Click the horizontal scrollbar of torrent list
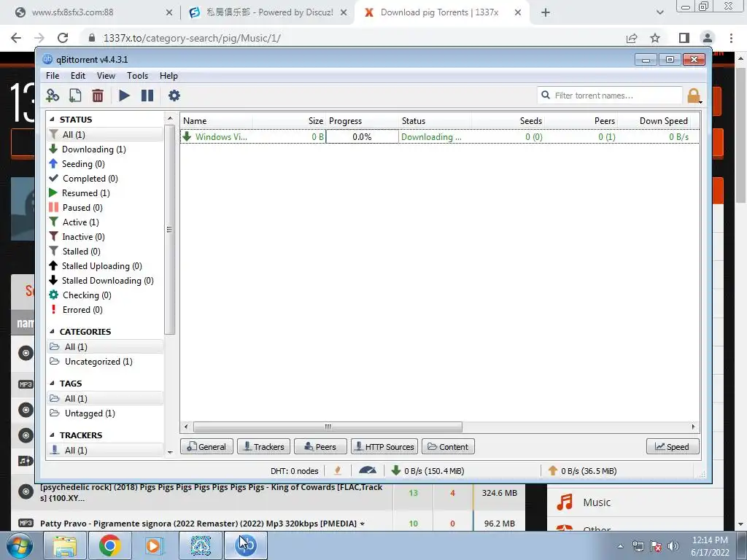 328,427
